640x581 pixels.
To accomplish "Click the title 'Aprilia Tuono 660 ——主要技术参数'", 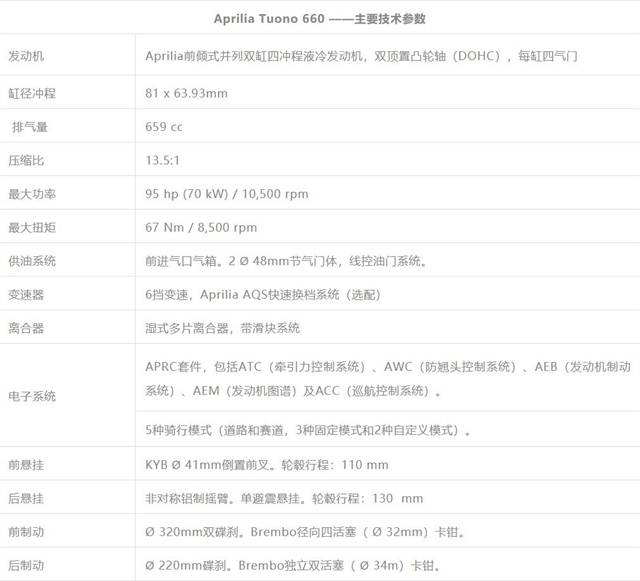I will pos(320,19).
